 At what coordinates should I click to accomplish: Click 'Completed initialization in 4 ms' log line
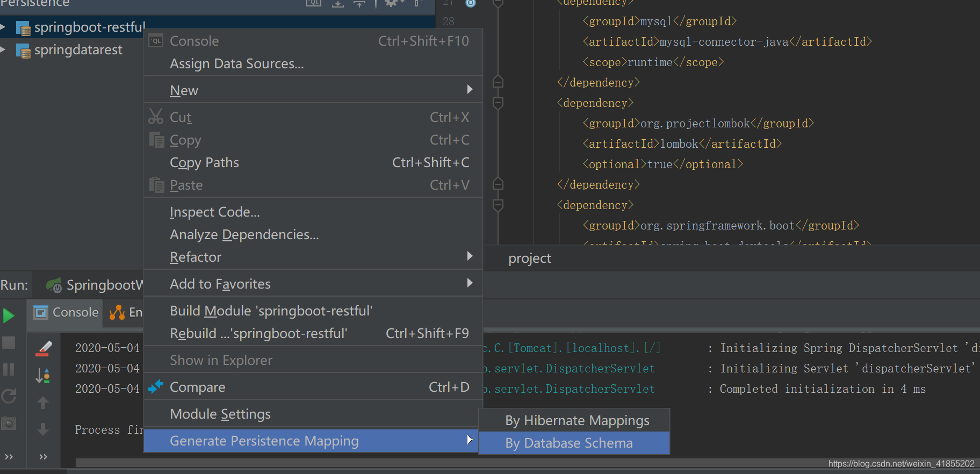coord(823,389)
